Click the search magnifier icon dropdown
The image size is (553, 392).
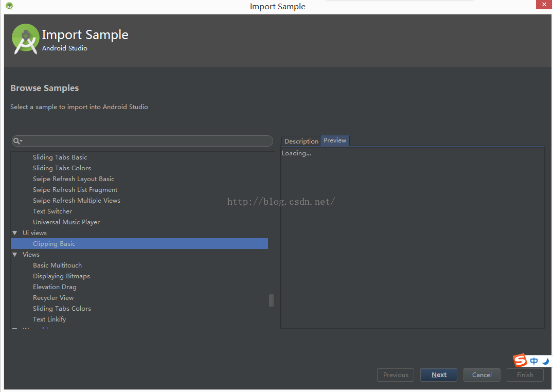pos(17,141)
